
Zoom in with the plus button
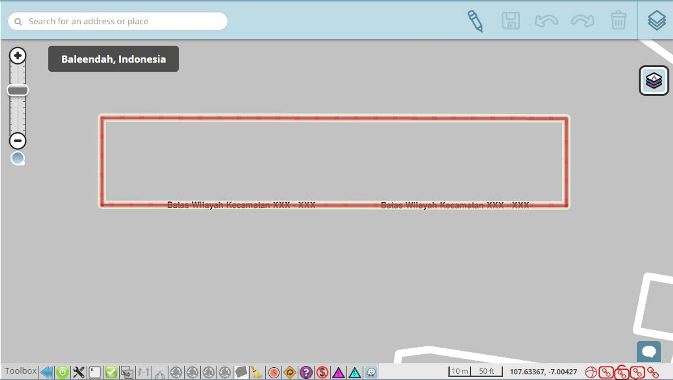coord(18,55)
